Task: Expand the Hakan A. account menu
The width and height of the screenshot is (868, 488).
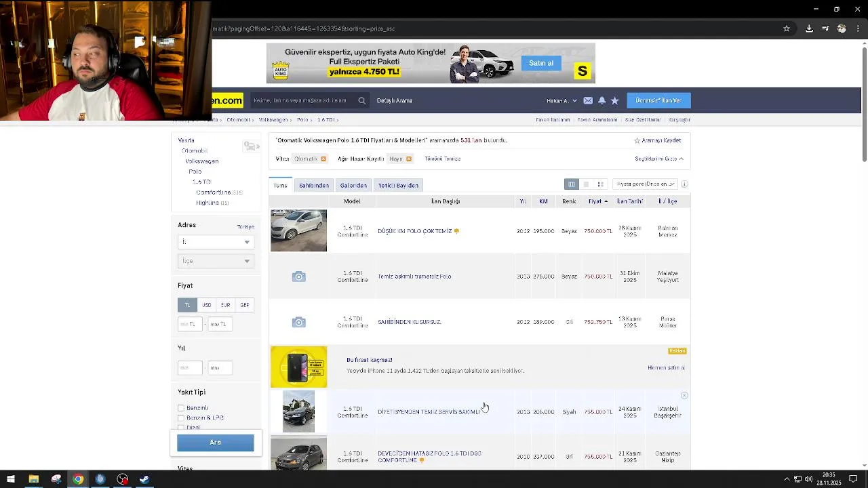Action: (x=561, y=100)
